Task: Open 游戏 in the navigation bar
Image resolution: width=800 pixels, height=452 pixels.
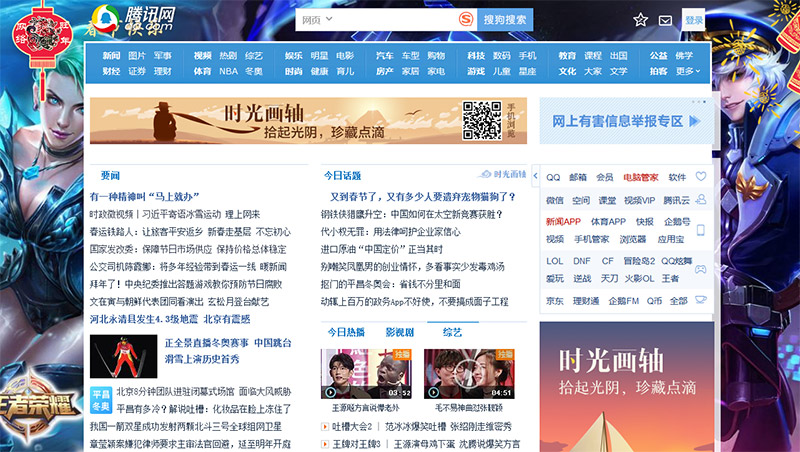Action: (476, 71)
